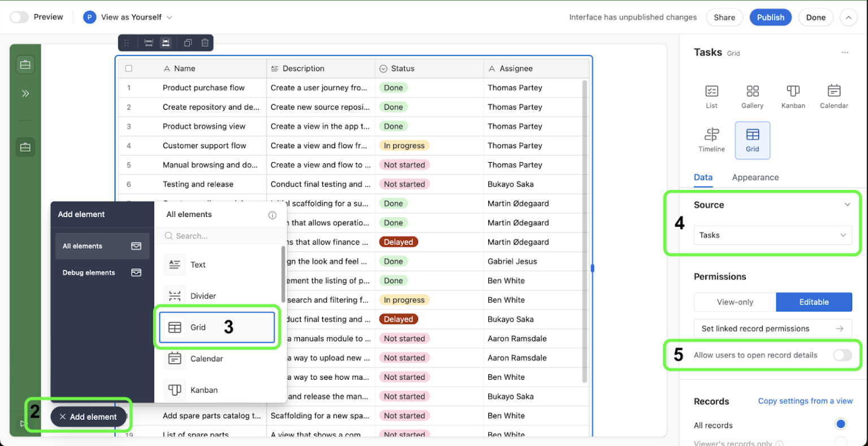The height and width of the screenshot is (446, 868).
Task: Pick the Timeline view type icon
Action: [711, 140]
